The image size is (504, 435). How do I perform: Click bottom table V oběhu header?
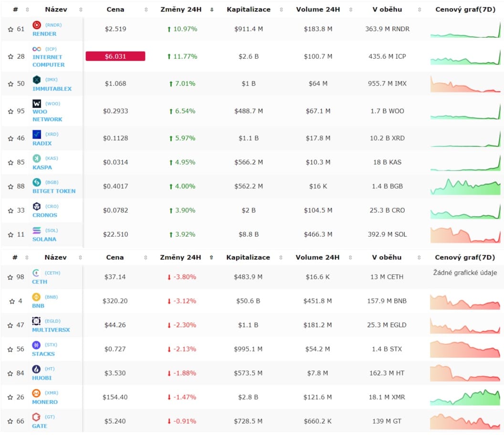pos(387,258)
